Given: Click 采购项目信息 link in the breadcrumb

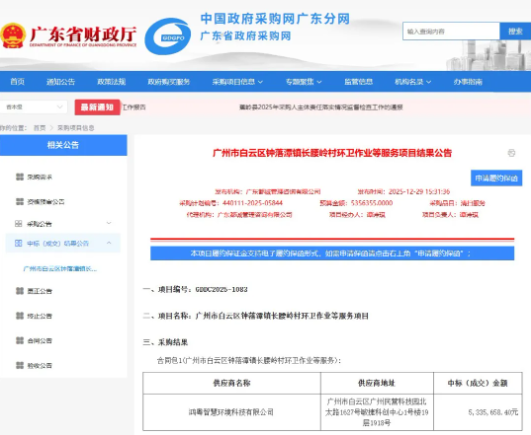Looking at the screenshot, I should 76,128.
